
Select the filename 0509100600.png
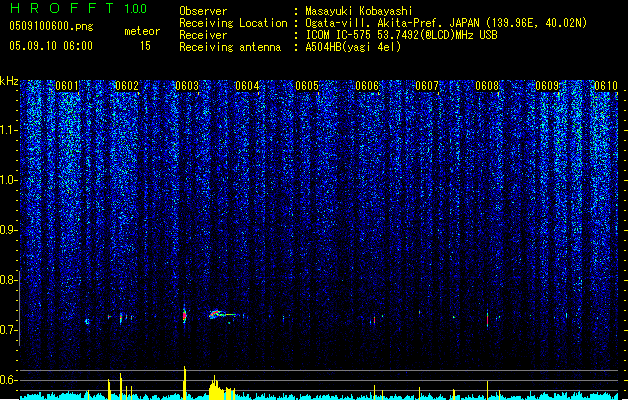pos(51,26)
